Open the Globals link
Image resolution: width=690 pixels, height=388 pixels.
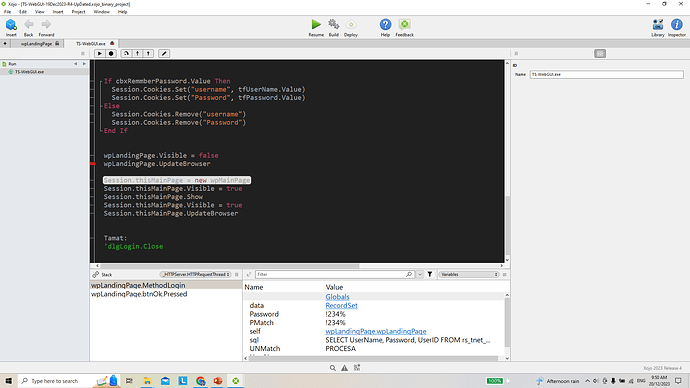click(337, 297)
